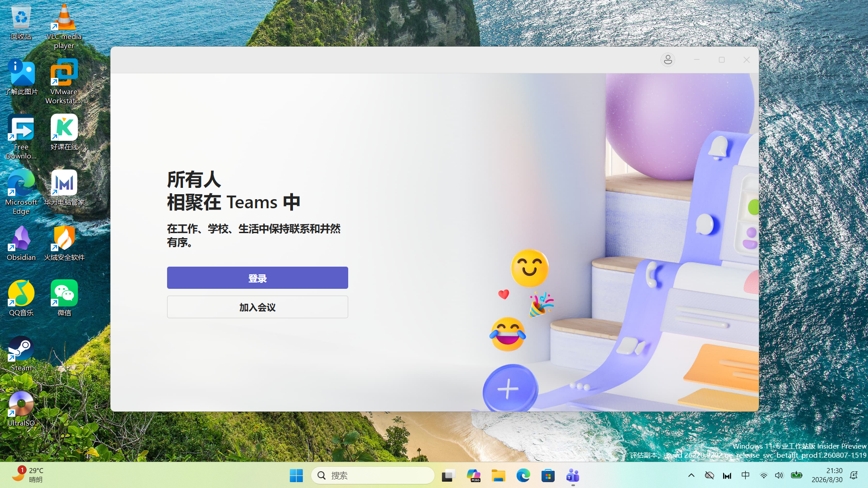This screenshot has height=488, width=868.
Task: Close the Teams window
Action: point(747,60)
